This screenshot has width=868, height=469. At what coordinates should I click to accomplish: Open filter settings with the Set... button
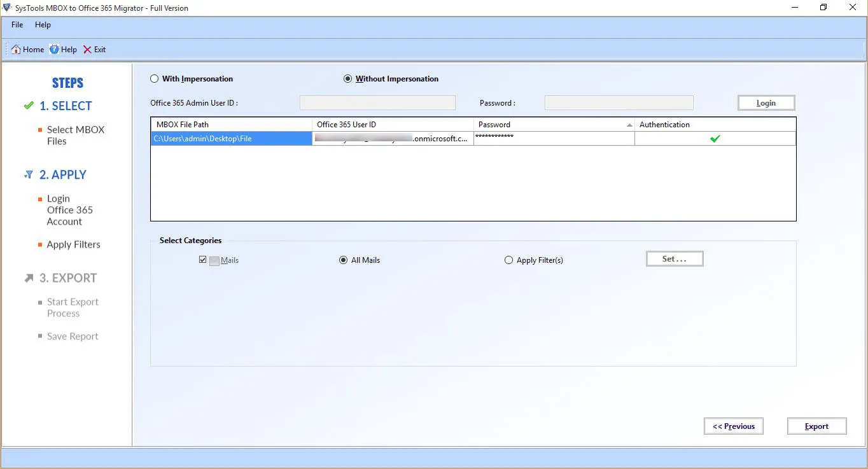click(x=675, y=259)
